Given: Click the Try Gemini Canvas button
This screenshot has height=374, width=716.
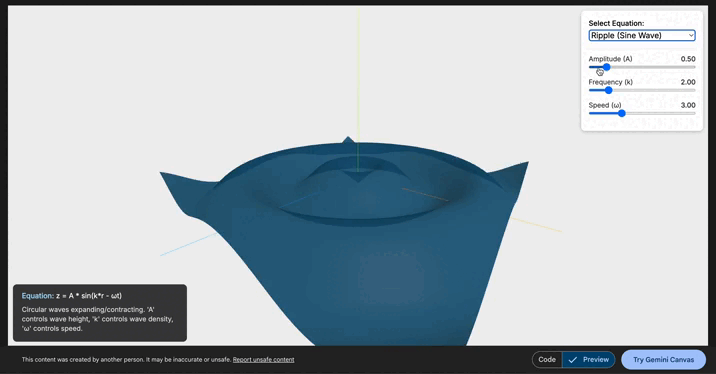Looking at the screenshot, I should point(663,359).
